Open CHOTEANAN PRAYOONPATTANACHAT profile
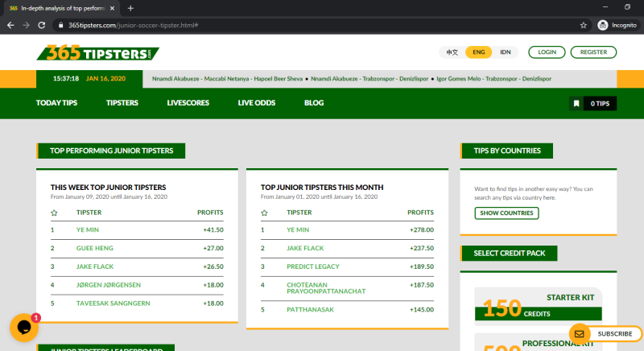The width and height of the screenshot is (644, 351). tap(326, 287)
